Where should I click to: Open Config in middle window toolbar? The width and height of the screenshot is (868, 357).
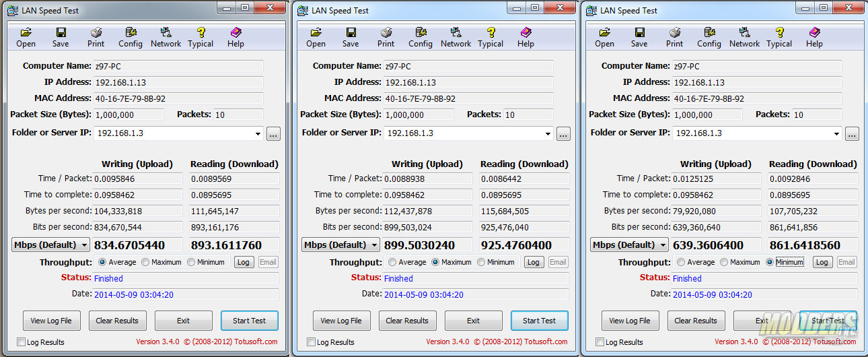(x=421, y=37)
